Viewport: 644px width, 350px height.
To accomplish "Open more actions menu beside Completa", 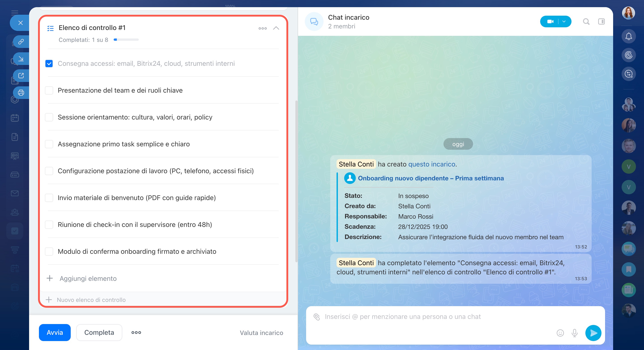I will coord(136,332).
